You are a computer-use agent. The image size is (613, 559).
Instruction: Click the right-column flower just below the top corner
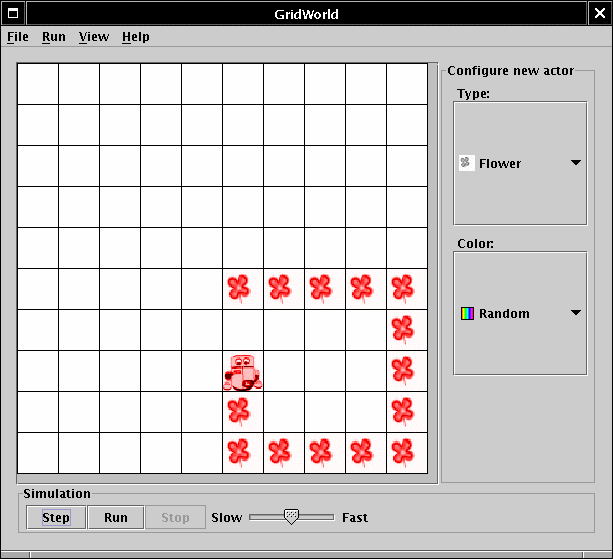click(x=403, y=330)
